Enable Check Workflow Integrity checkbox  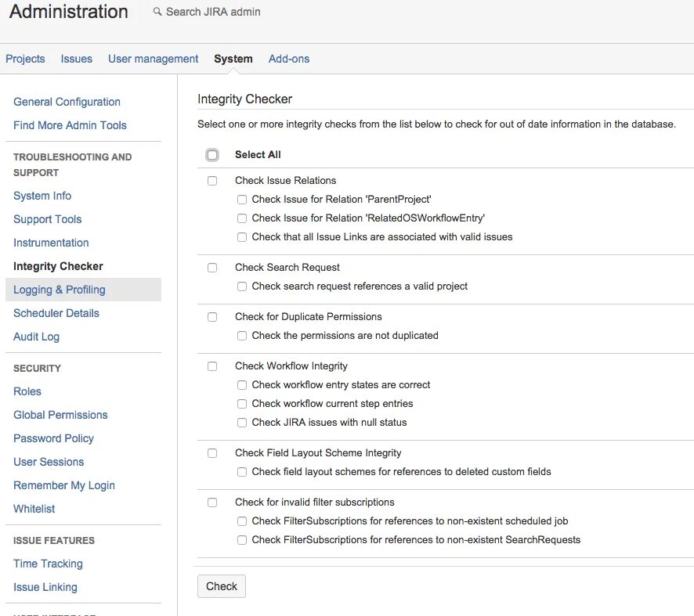click(x=212, y=366)
